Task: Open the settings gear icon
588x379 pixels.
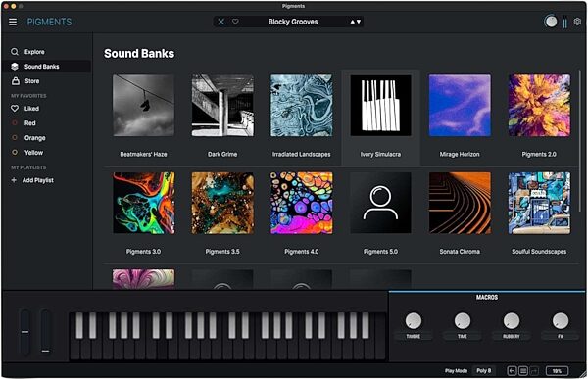Action: [577, 22]
